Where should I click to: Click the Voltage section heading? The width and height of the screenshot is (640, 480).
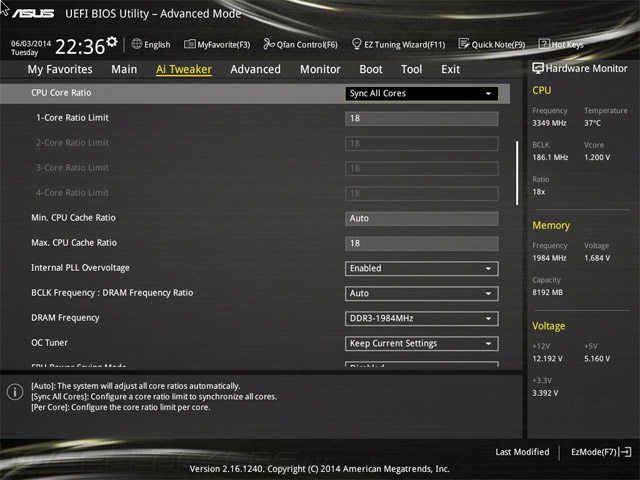tap(549, 326)
